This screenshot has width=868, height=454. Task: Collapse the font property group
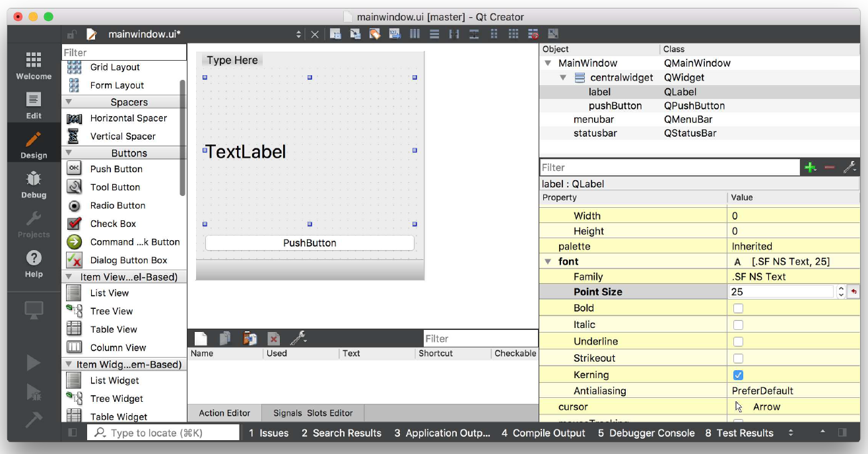pos(548,261)
